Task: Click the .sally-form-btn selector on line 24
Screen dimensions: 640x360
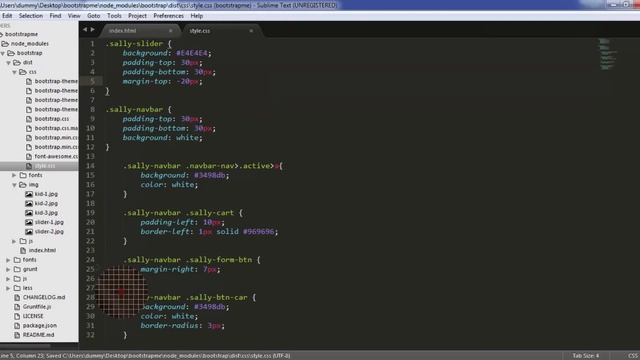Action: coord(219,260)
